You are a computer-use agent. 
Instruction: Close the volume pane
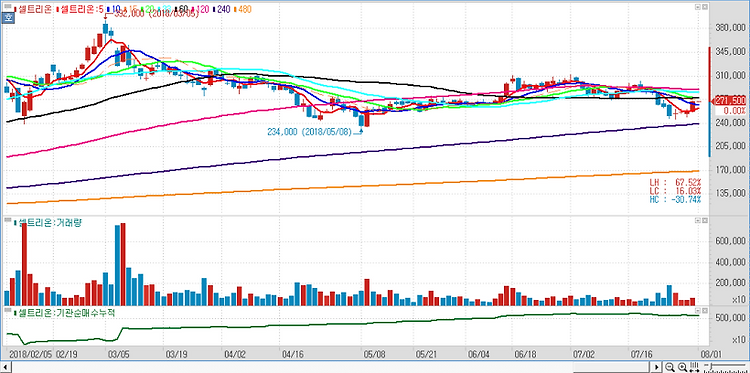pos(704,219)
